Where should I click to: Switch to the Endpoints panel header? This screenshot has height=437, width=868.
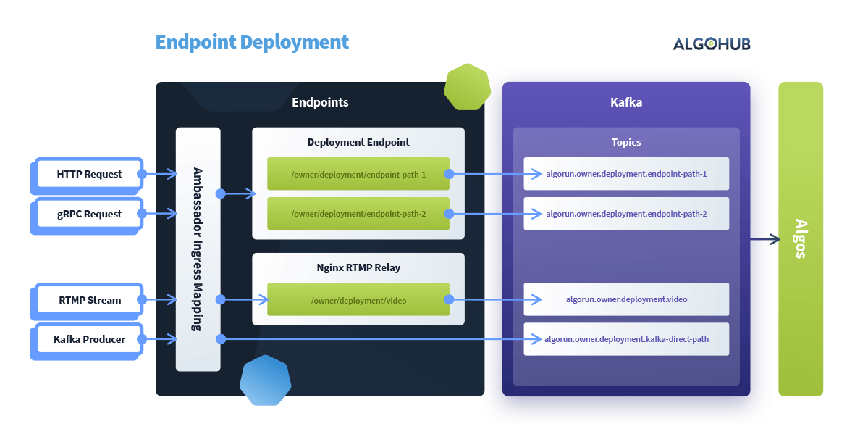[x=321, y=102]
